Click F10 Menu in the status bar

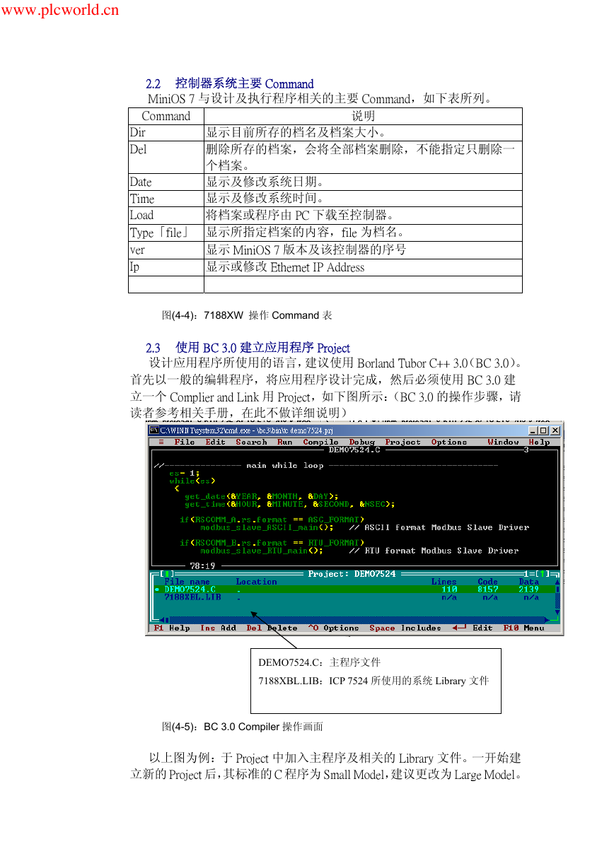(523, 628)
